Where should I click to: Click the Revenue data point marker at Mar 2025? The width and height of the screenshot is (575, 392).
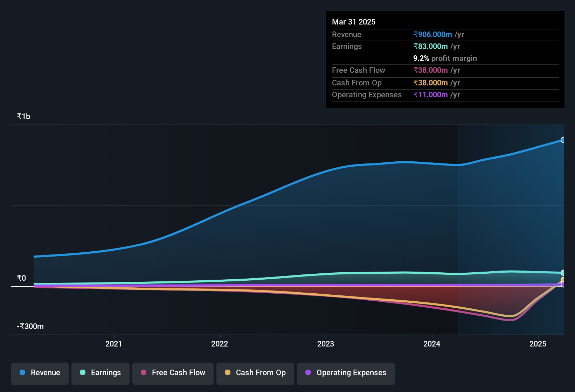pyautogui.click(x=563, y=140)
